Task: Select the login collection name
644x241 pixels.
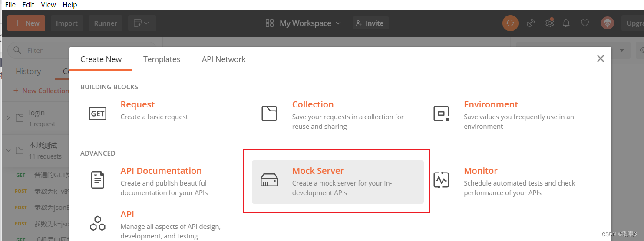Action: pyautogui.click(x=37, y=113)
